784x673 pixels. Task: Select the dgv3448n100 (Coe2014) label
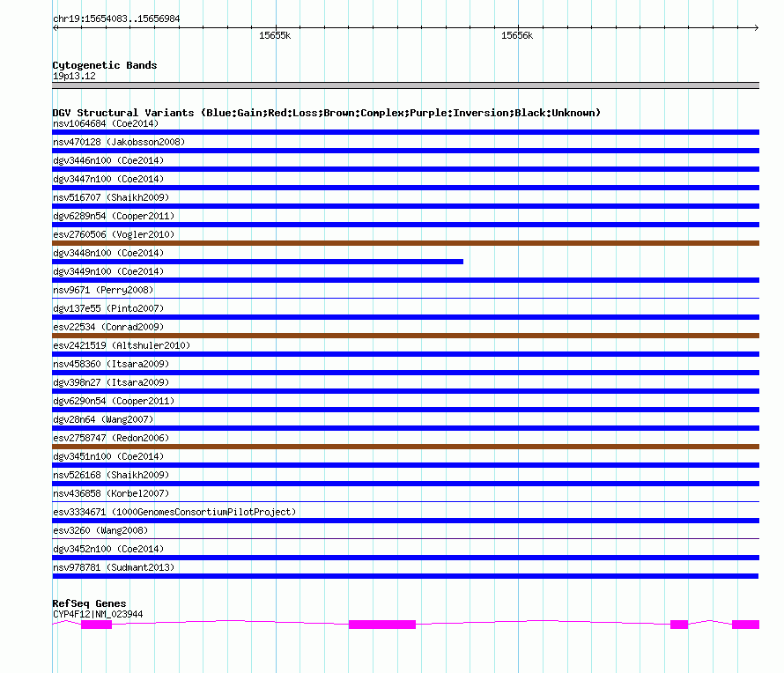(108, 253)
